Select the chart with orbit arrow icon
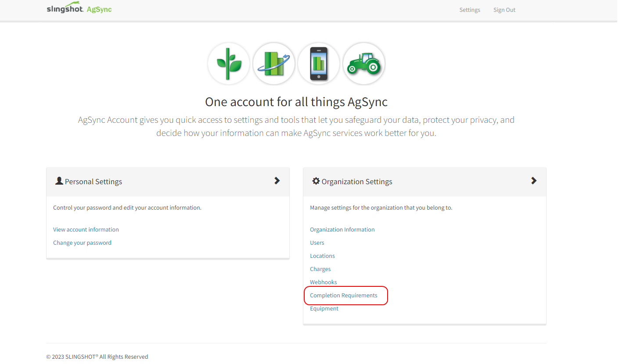 [x=274, y=64]
